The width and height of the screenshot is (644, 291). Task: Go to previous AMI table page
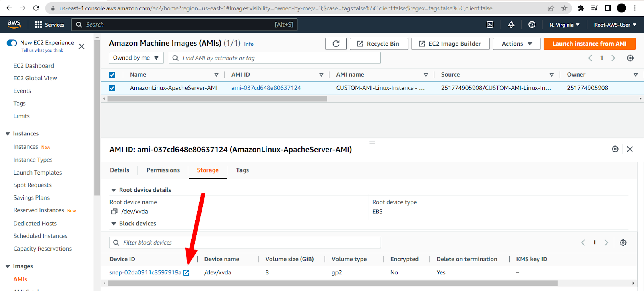pyautogui.click(x=590, y=58)
